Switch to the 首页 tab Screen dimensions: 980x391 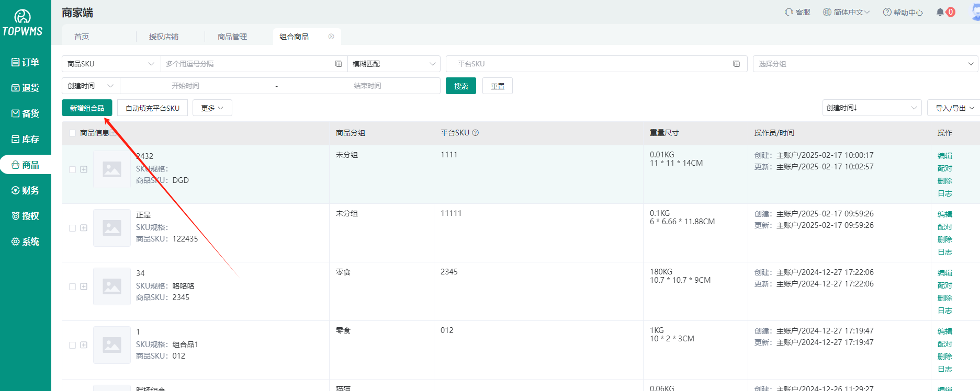[82, 37]
